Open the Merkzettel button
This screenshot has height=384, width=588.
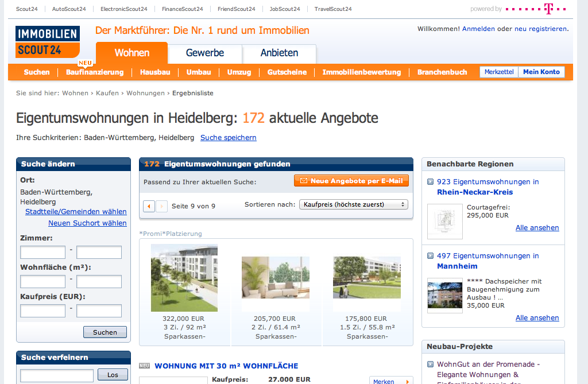(x=499, y=72)
